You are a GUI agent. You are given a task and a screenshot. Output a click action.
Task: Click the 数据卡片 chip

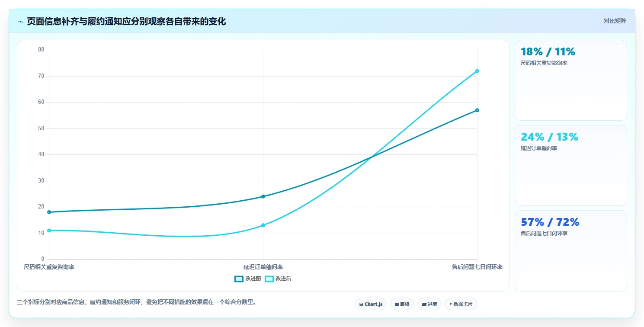[461, 304]
